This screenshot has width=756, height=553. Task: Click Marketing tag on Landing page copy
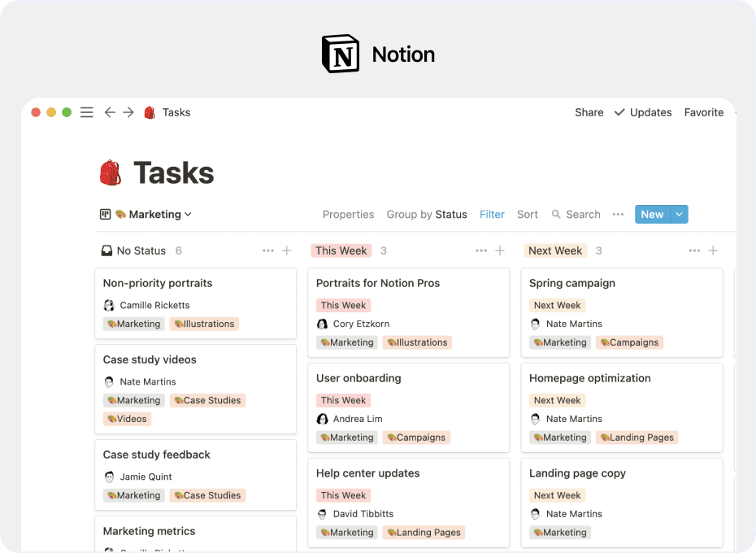coord(560,533)
